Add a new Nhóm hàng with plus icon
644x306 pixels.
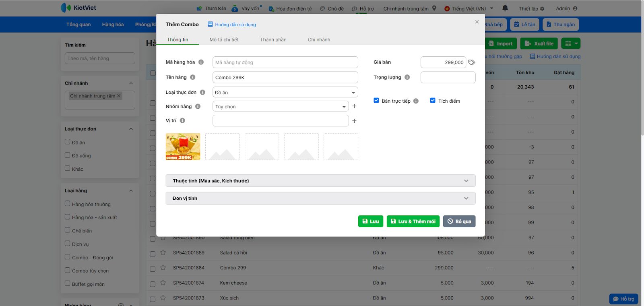[x=354, y=106]
